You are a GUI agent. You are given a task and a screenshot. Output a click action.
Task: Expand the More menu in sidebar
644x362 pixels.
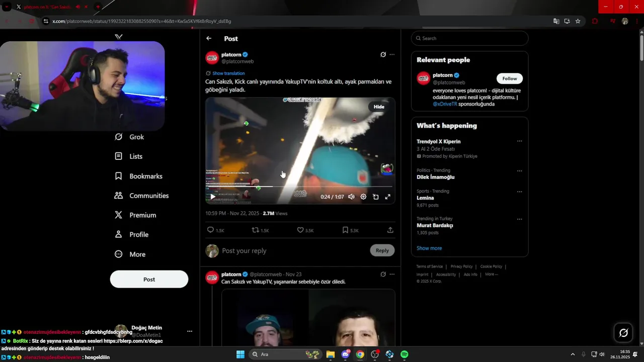coord(130,254)
